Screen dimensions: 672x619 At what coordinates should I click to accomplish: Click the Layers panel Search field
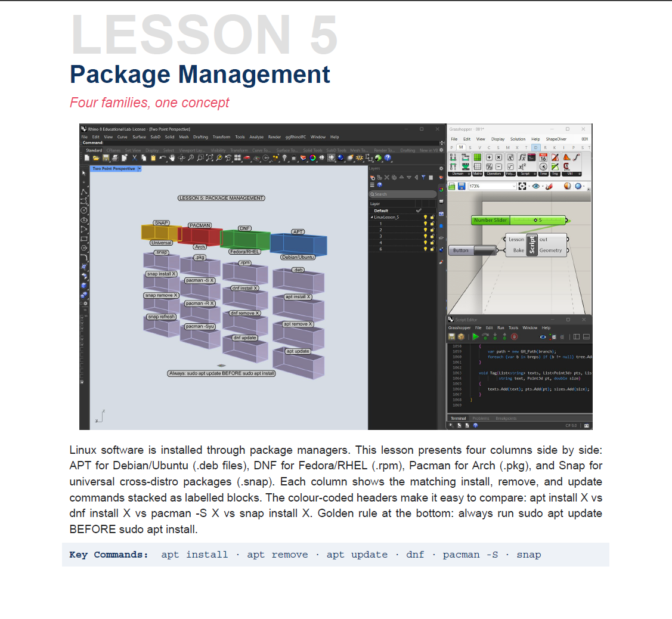pyautogui.click(x=402, y=194)
